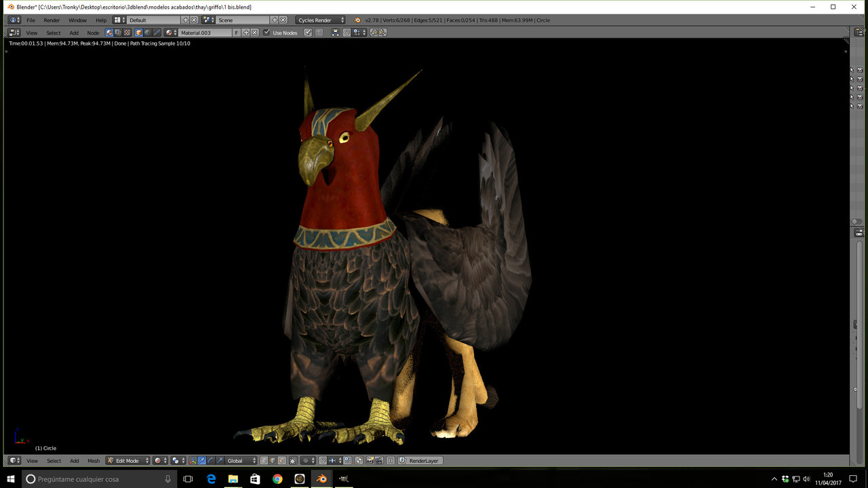Create new material with plus button

pos(246,33)
